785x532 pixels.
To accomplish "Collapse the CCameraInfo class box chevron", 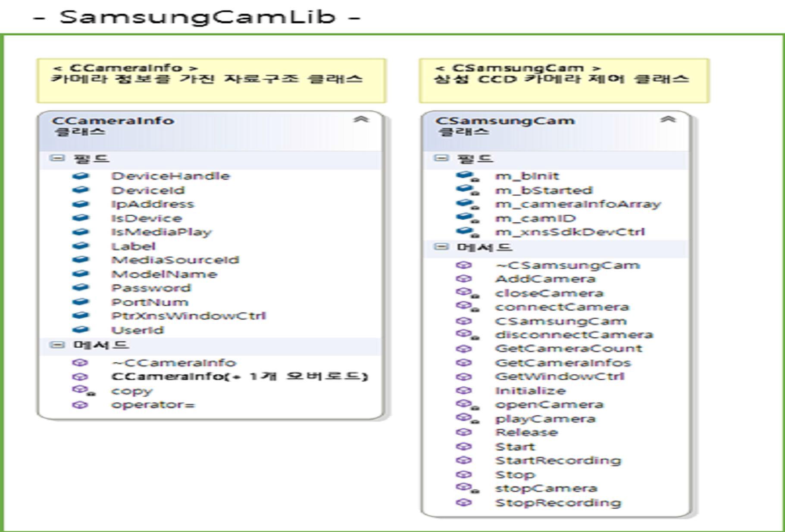I will pyautogui.click(x=361, y=119).
